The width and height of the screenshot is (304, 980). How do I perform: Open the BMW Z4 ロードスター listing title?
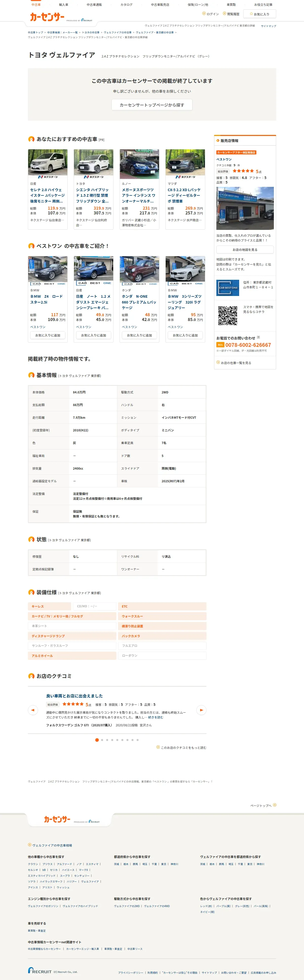(x=46, y=299)
